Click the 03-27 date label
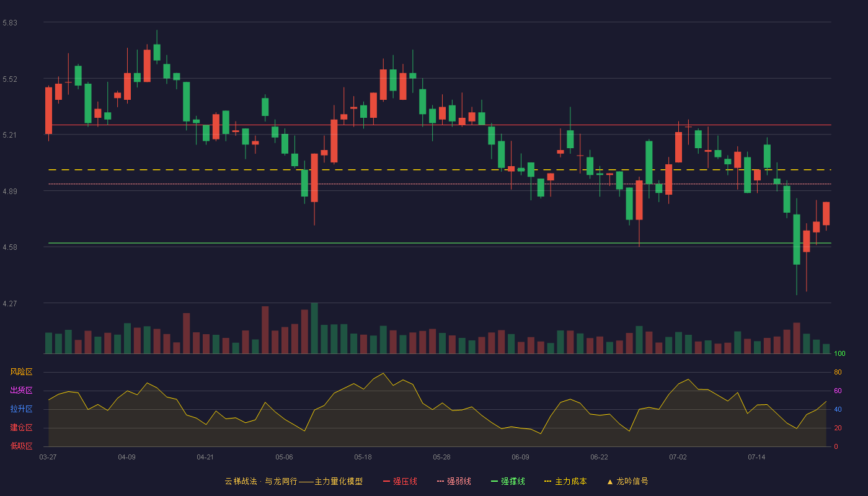This screenshot has height=496, width=868. (48, 457)
